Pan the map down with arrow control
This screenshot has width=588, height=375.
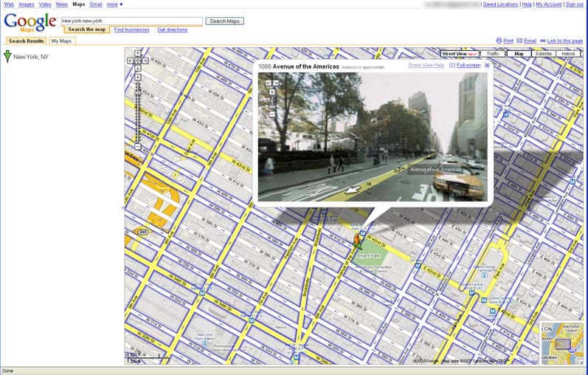138,68
